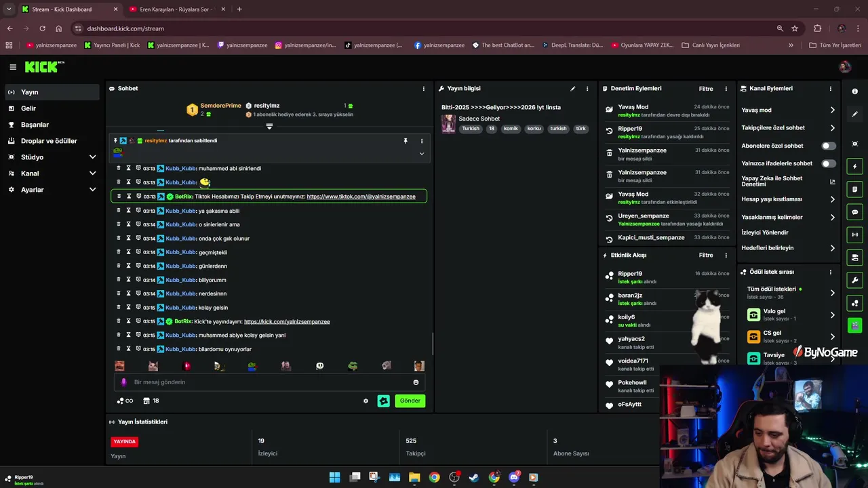Click the Pepe frog quick emote

353,366
